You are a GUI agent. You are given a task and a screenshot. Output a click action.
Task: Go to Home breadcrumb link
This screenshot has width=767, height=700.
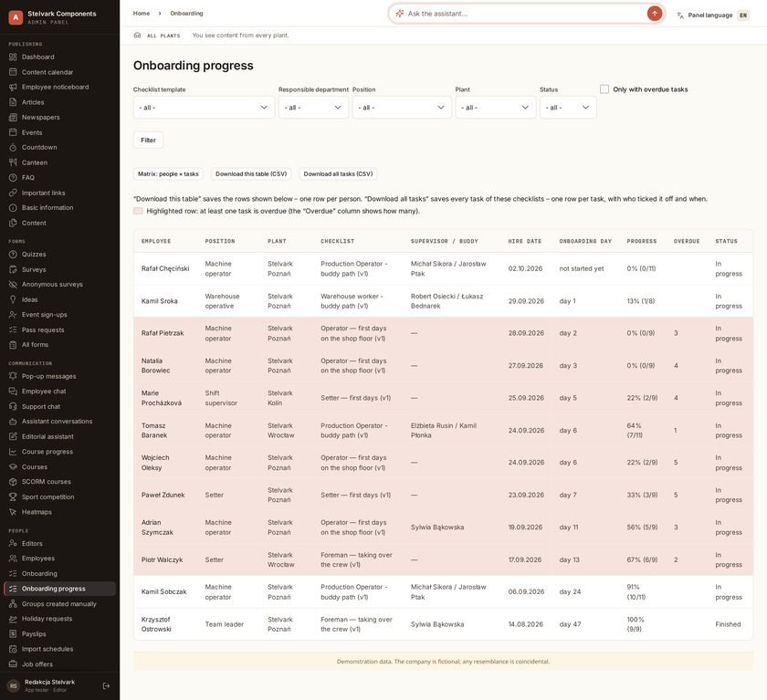click(x=142, y=13)
